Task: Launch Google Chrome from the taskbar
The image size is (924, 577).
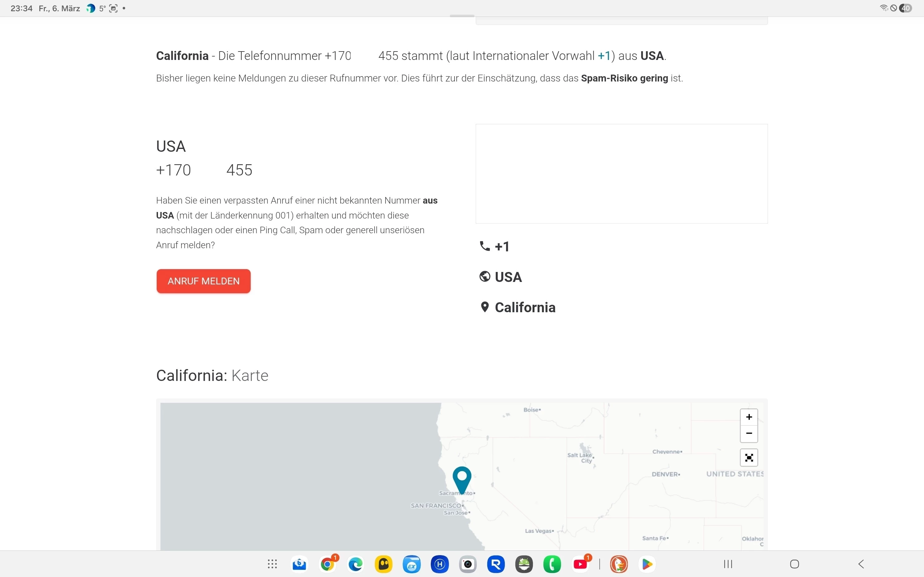Action: 328,564
